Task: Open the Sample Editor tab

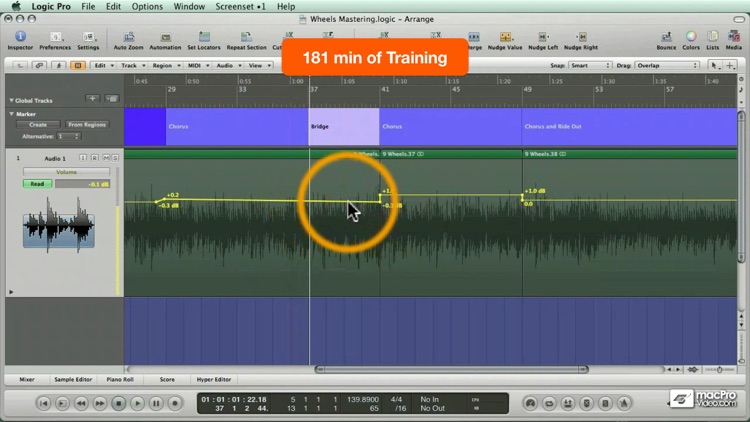Action: (x=73, y=379)
